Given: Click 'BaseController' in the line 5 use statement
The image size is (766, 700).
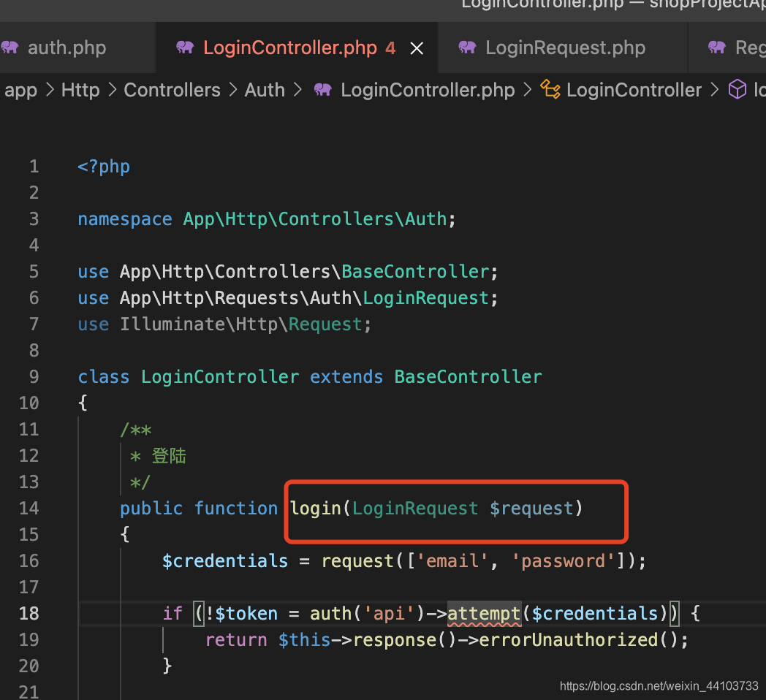Looking at the screenshot, I should coord(415,272).
